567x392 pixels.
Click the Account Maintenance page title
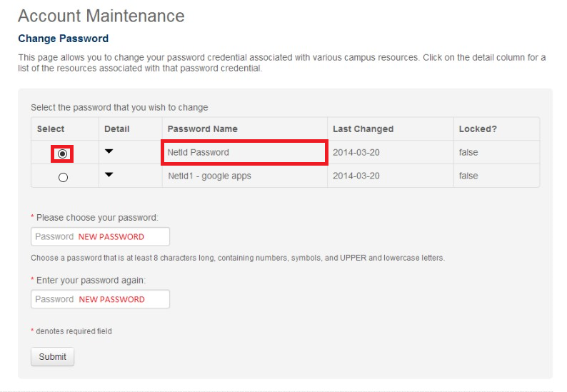101,16
